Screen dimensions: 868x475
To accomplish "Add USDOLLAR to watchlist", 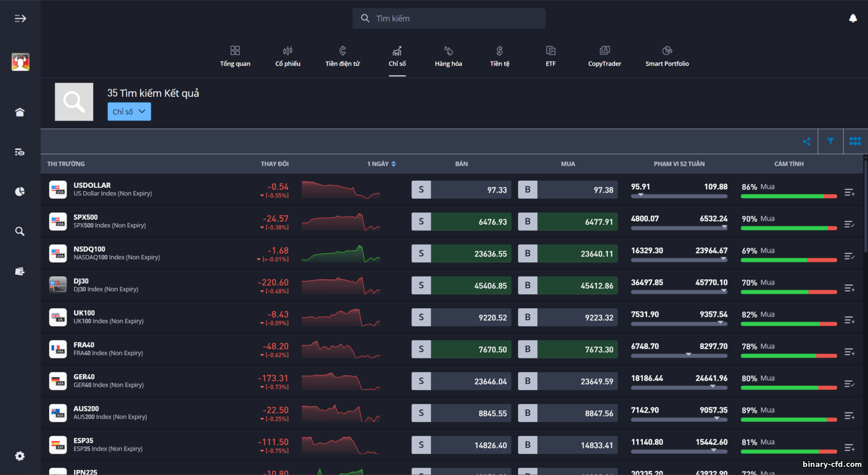I will (849, 192).
